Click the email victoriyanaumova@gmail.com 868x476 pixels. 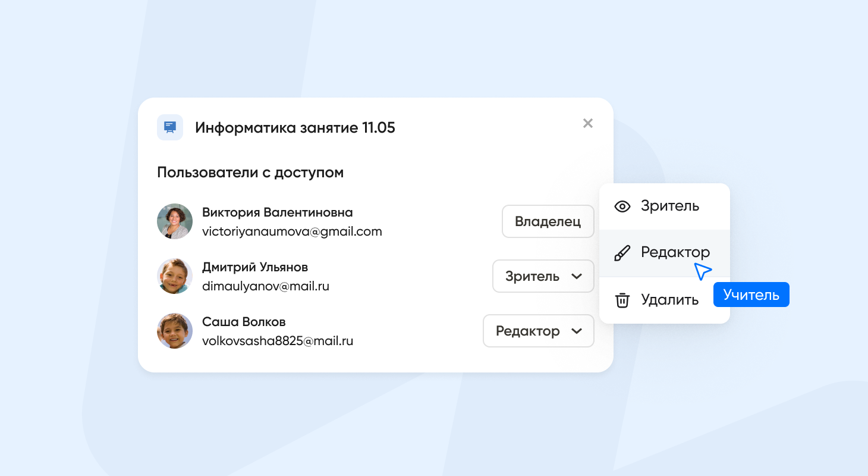click(x=292, y=231)
